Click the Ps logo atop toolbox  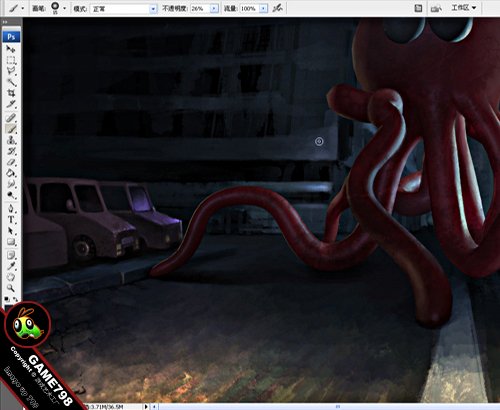coord(11,37)
